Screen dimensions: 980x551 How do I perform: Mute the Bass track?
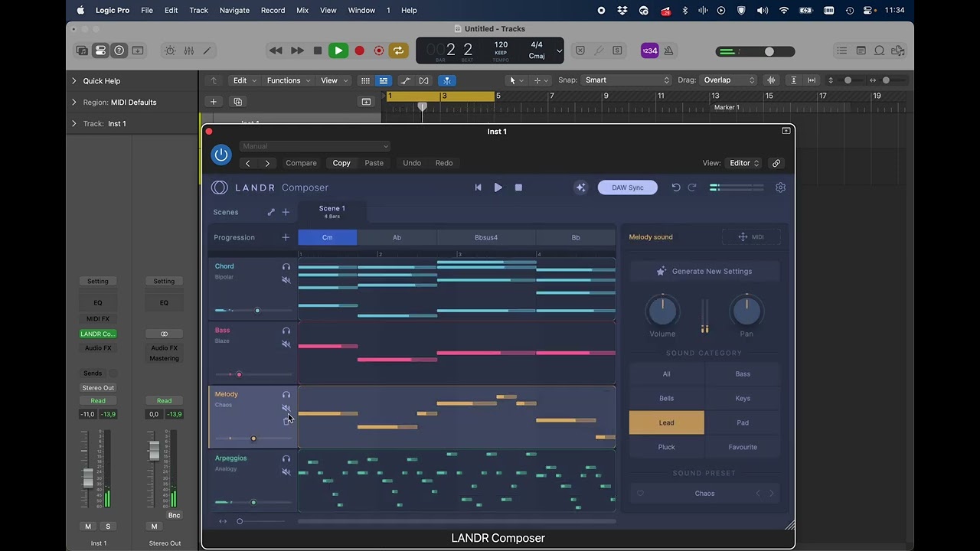click(286, 344)
